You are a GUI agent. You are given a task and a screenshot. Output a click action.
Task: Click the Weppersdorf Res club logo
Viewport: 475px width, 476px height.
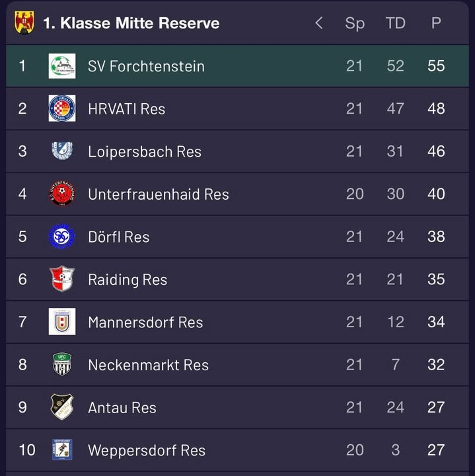coord(62,450)
